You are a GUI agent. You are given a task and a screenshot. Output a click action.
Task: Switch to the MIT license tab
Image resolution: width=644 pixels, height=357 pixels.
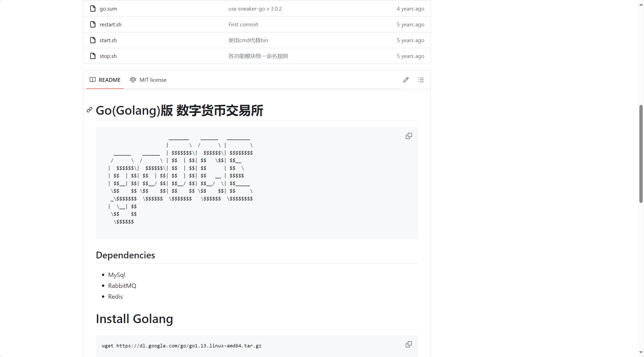point(148,80)
